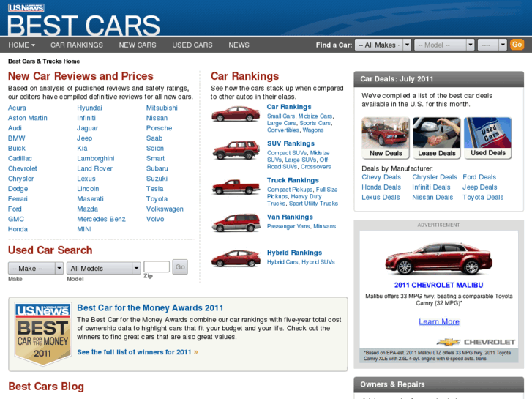Open the Lease Deals thumbnail
532x399 pixels.
(x=437, y=138)
